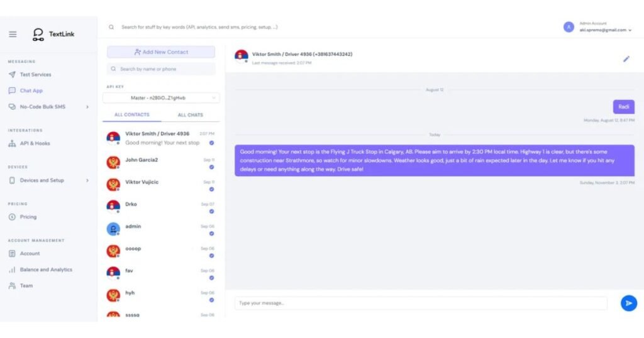Open the admin account email dropdown arrow
644x338 pixels.
(x=630, y=30)
